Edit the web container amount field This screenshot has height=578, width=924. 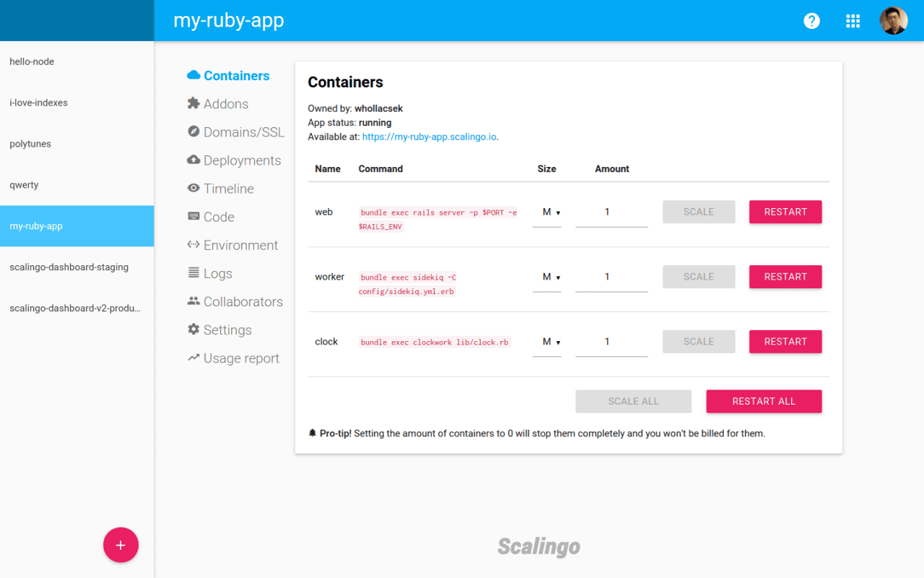[x=611, y=212]
